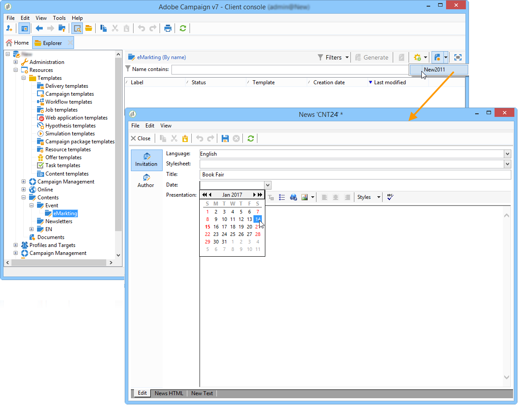
Task: Click the insert hyperlink globe icon
Action: click(294, 197)
